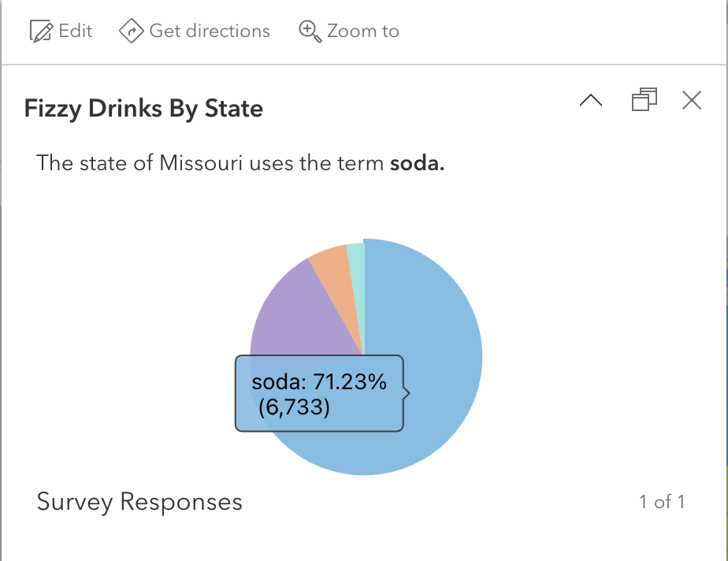Select the Get directions text label
The width and height of the screenshot is (728, 561).
pos(210,32)
